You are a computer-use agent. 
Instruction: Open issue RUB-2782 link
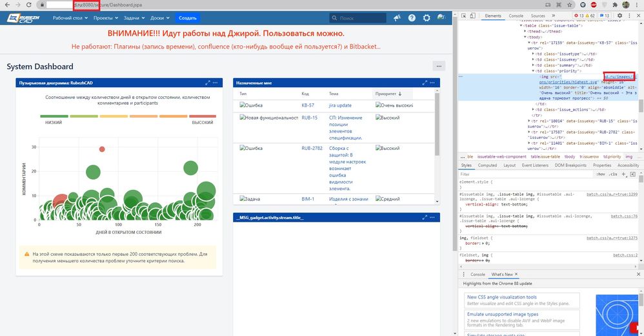coord(312,148)
